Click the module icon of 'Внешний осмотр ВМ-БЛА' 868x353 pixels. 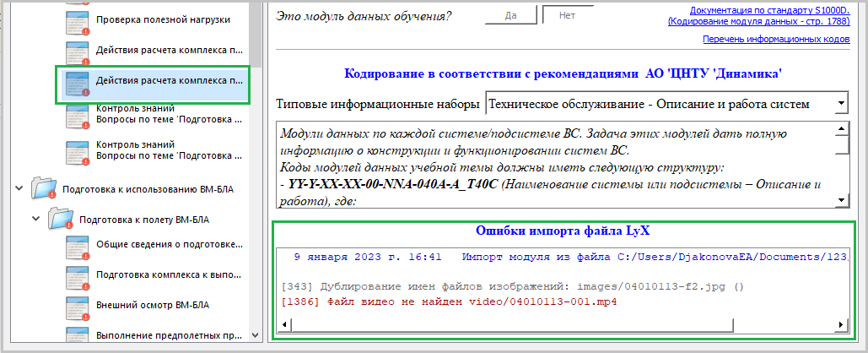[78, 304]
